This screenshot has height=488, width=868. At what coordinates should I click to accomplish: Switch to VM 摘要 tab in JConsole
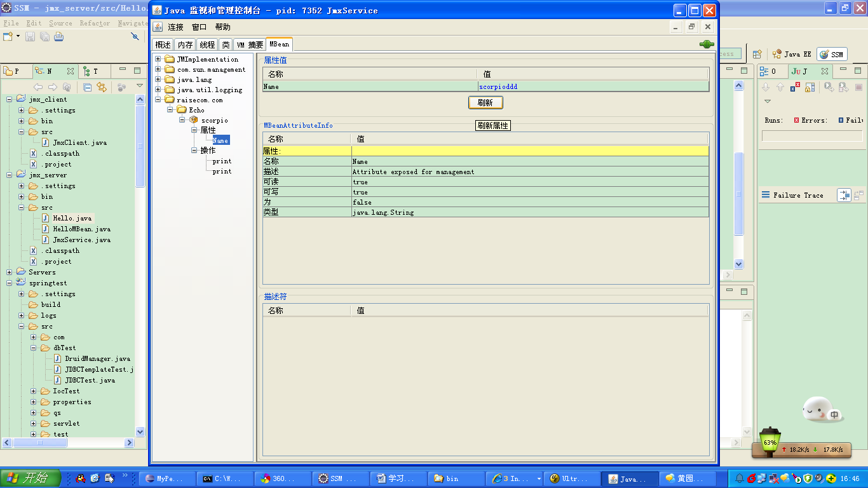point(250,44)
